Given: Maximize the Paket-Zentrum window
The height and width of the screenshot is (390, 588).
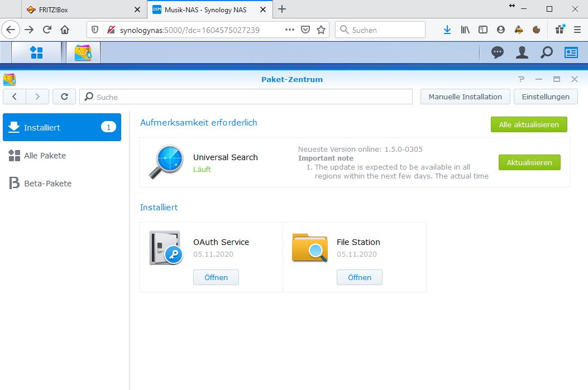Looking at the screenshot, I should 557,79.
